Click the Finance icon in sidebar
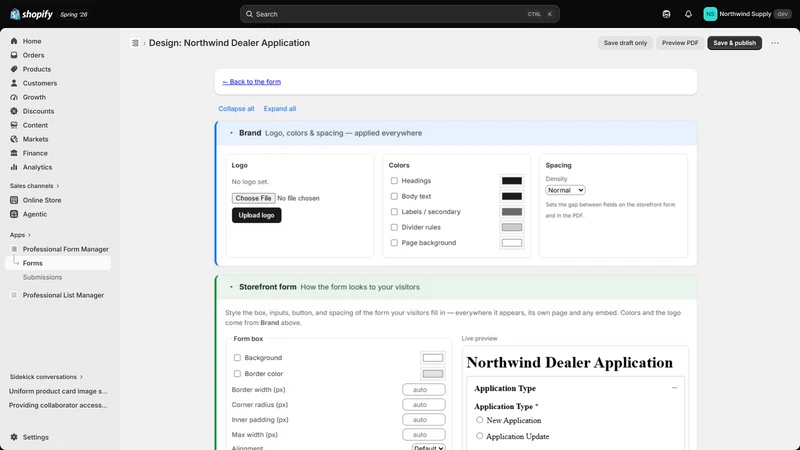Viewport: 800px width, 450px height. 14,153
